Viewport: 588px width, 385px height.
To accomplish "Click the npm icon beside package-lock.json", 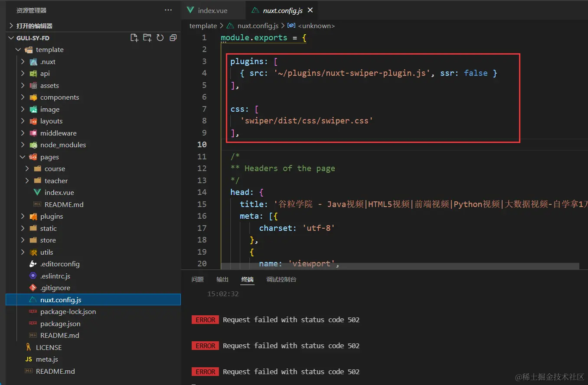I will [33, 312].
